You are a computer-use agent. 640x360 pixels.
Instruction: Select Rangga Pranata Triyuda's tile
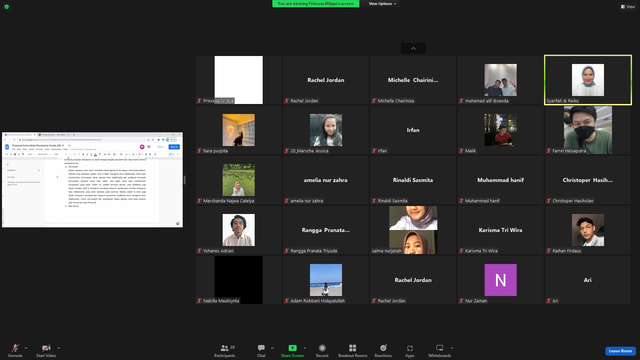326,230
